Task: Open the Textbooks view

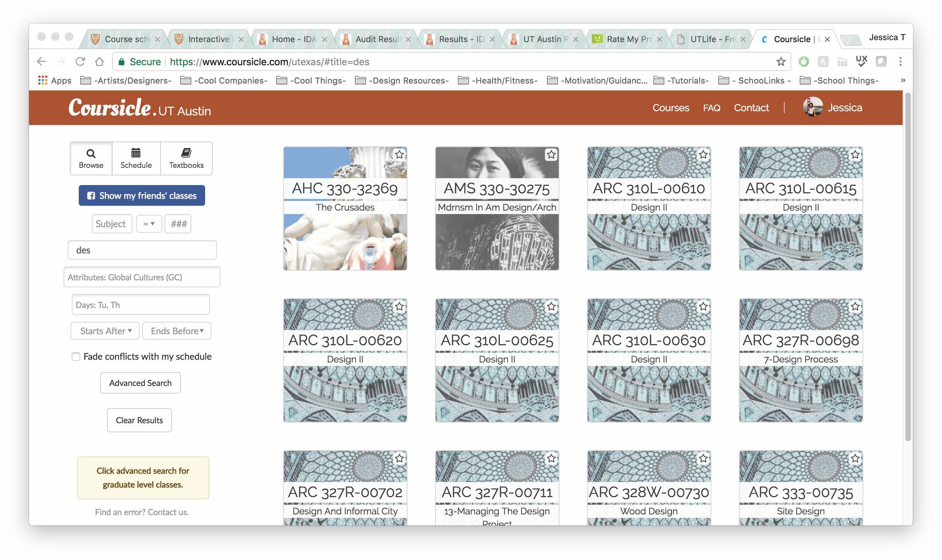Action: coord(186,159)
